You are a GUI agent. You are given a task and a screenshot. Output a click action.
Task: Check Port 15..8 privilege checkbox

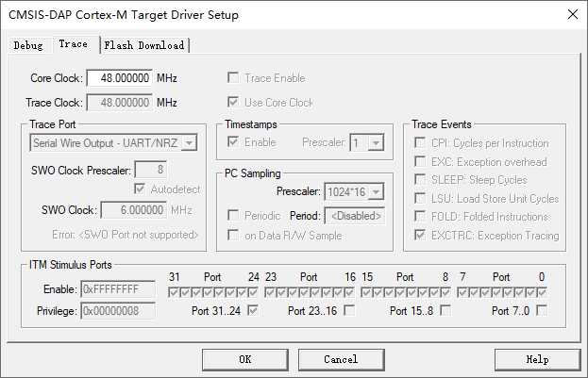pyautogui.click(x=445, y=310)
